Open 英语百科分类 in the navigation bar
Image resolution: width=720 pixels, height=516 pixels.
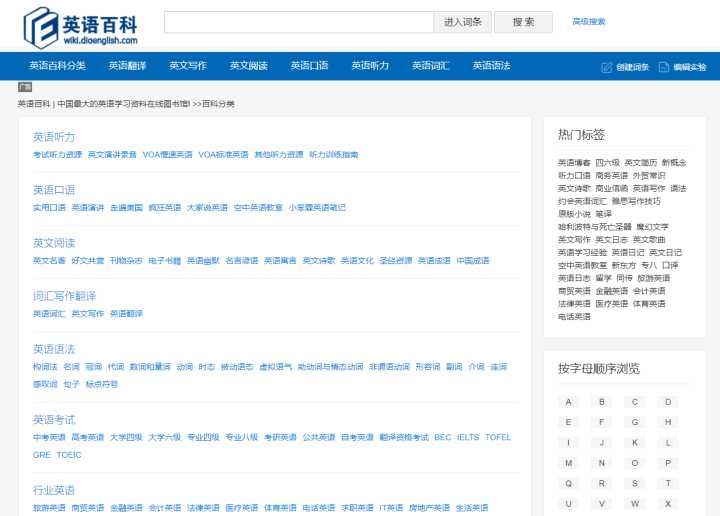point(57,66)
